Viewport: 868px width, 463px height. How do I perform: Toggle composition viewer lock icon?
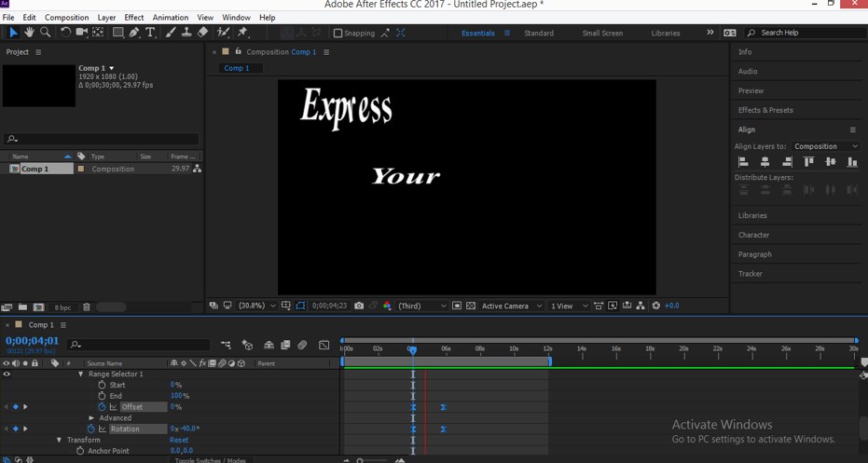239,51
